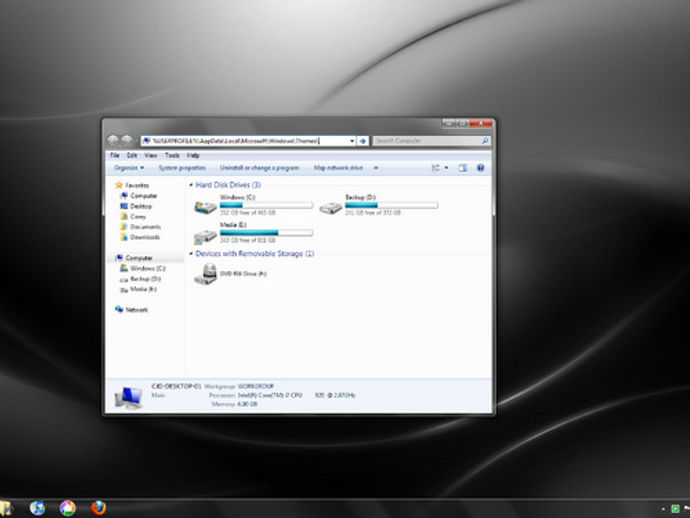Click the WORKGROUP text in details pane
The image size is (690, 518).
click(256, 386)
